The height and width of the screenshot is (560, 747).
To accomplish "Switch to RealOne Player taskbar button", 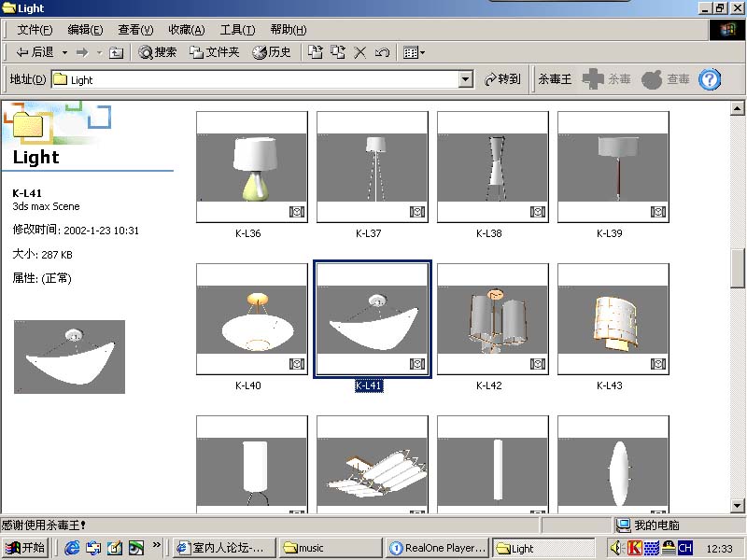I will (437, 548).
